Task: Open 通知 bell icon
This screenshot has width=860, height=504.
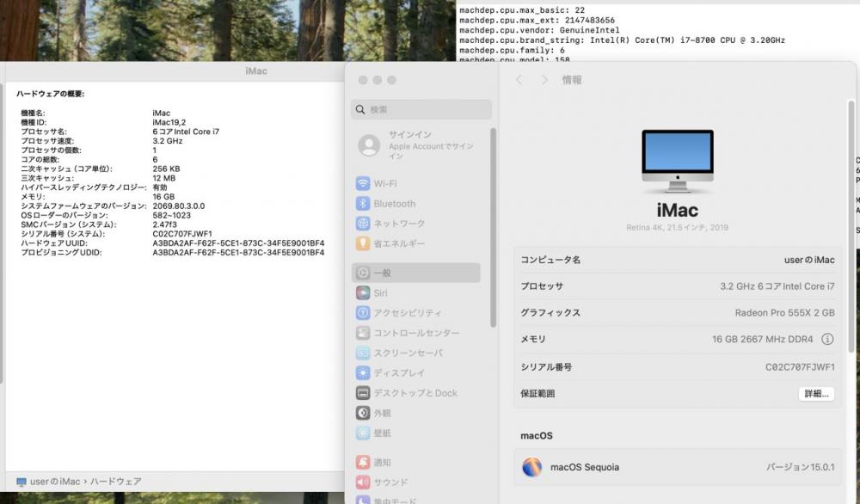Action: tap(363, 463)
